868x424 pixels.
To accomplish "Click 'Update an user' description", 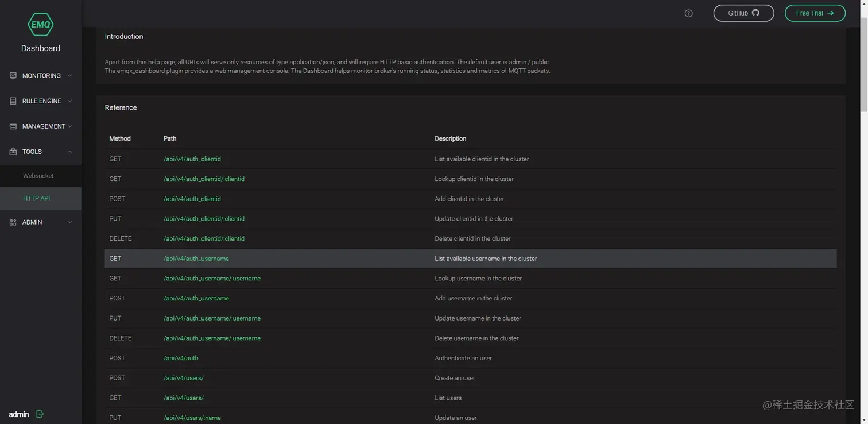I will [x=456, y=418].
